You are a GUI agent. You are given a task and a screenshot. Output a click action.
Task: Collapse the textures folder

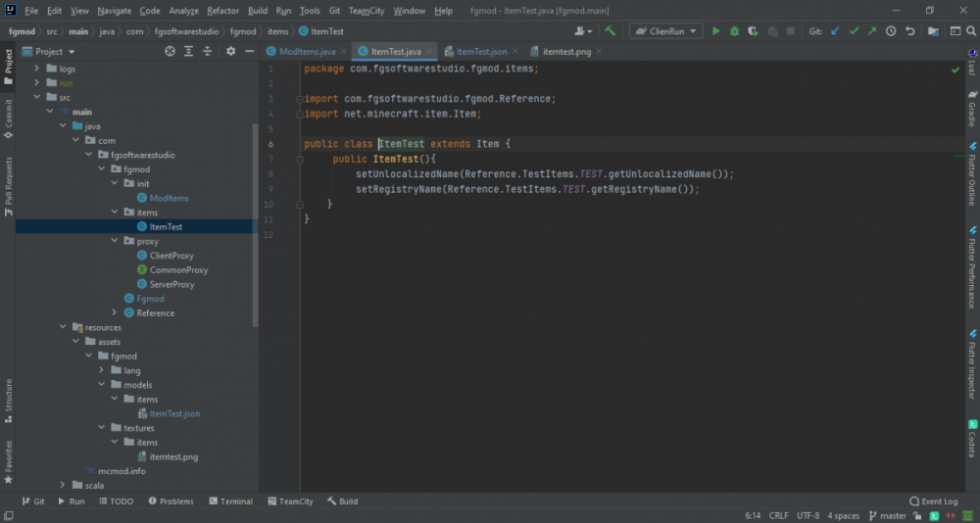(101, 428)
